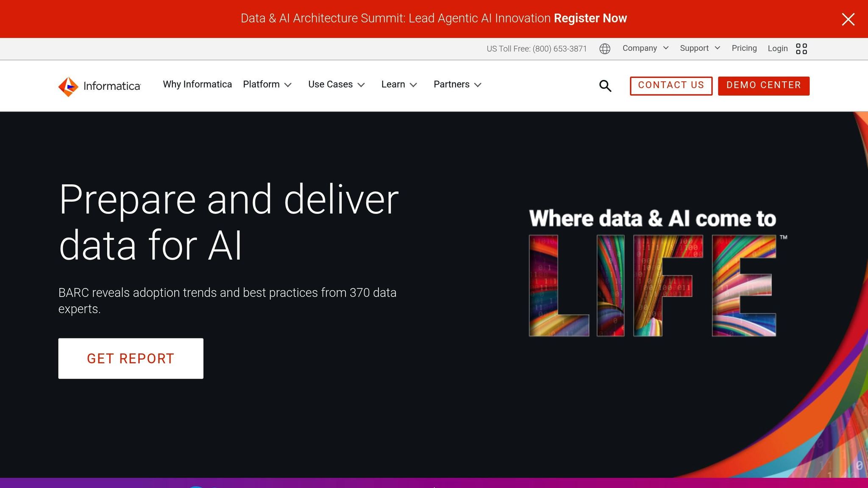Go to Why Informatica page

coord(198,84)
